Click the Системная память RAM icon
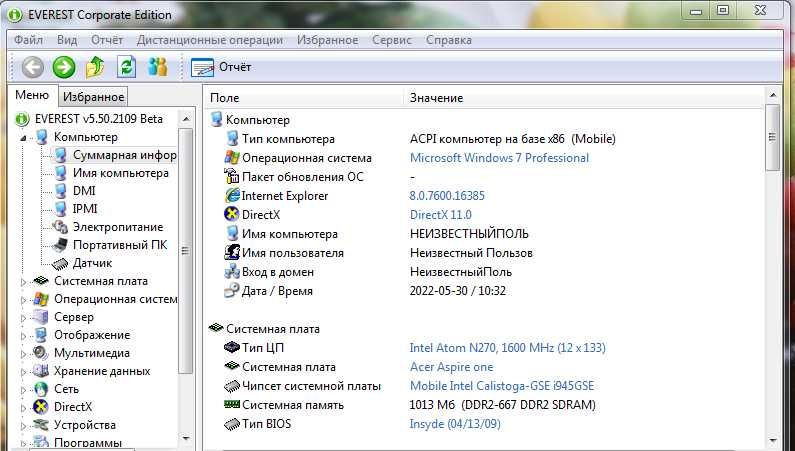This screenshot has height=451, width=795. (x=232, y=404)
